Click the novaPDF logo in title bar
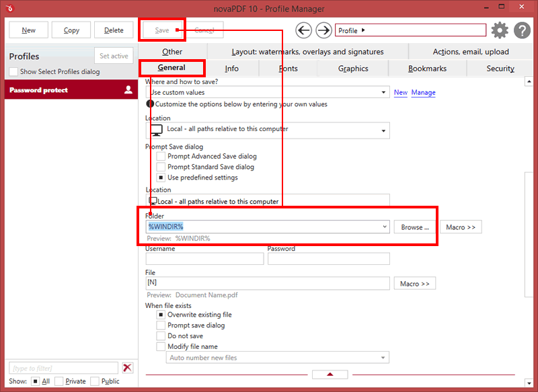Viewport: 538px width, 392px height. point(10,8)
